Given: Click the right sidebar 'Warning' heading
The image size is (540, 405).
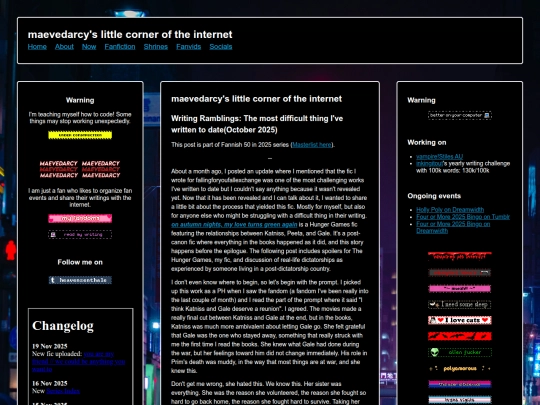Looking at the screenshot, I should point(421,100).
